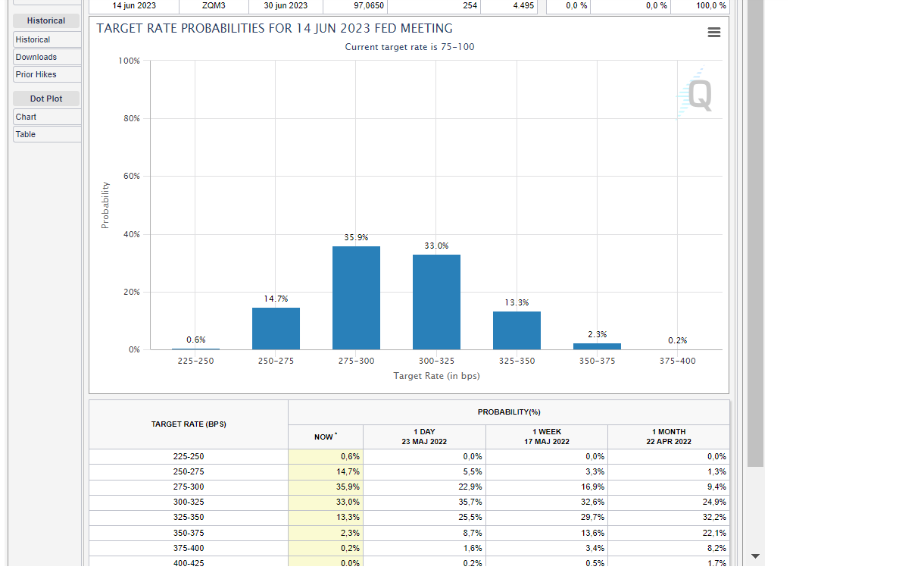The image size is (924, 576).
Task: Select Prior Hikes in sidebar
Action: point(47,74)
